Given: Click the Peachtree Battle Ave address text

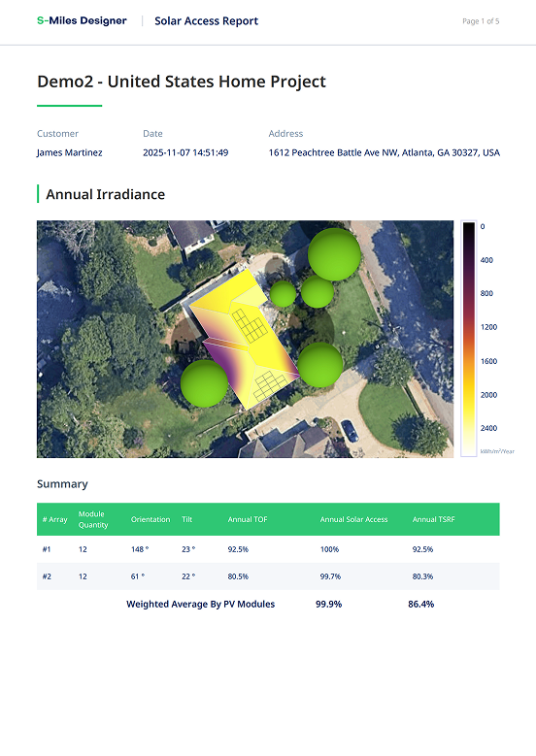Looking at the screenshot, I should point(384,152).
